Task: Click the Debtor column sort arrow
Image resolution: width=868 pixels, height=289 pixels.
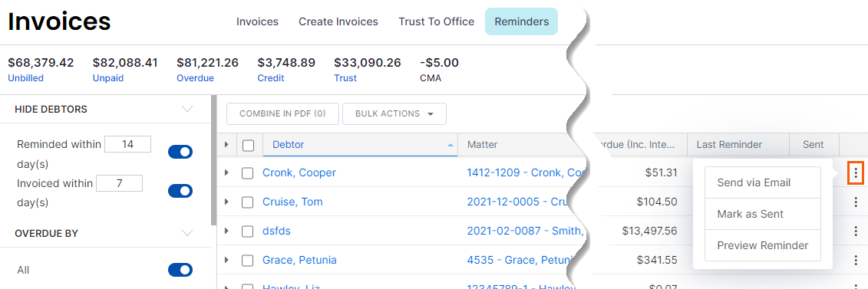Action: (x=450, y=145)
